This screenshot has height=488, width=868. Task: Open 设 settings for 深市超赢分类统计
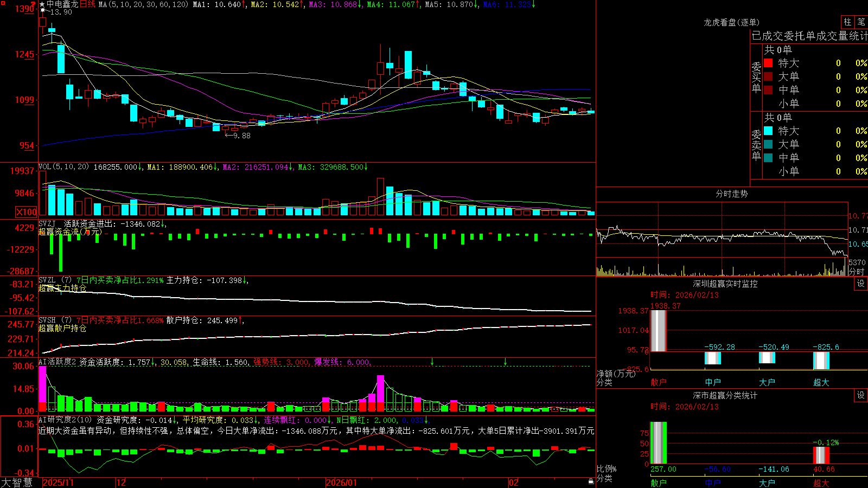[x=861, y=395]
